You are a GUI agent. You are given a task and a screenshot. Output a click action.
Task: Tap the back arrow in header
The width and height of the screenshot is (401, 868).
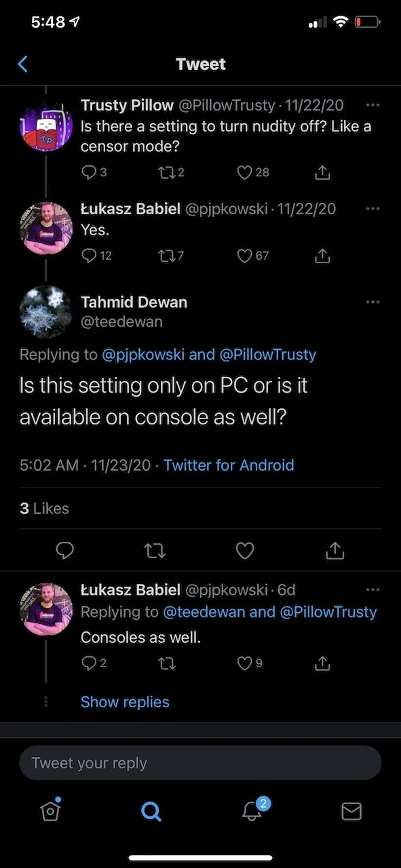[x=22, y=64]
